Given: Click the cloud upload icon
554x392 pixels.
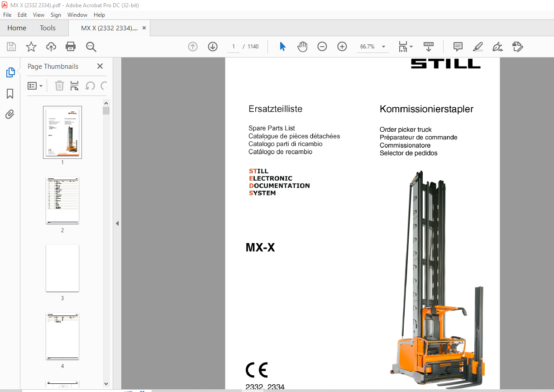Looking at the screenshot, I should pyautogui.click(x=51, y=47).
